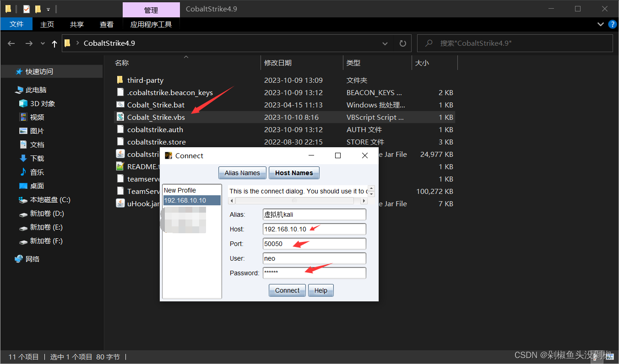Click the Host input field
This screenshot has width=619, height=364.
[315, 229]
